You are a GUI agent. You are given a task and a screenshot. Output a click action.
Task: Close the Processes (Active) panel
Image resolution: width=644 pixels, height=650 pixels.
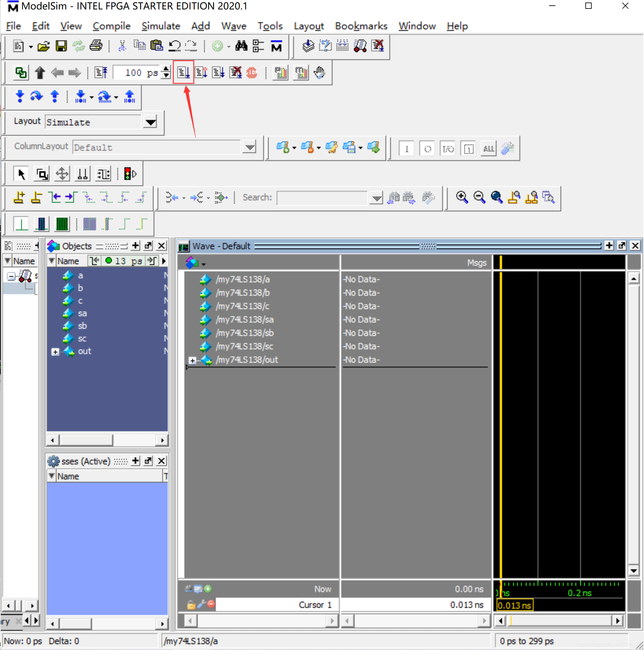pyautogui.click(x=161, y=461)
